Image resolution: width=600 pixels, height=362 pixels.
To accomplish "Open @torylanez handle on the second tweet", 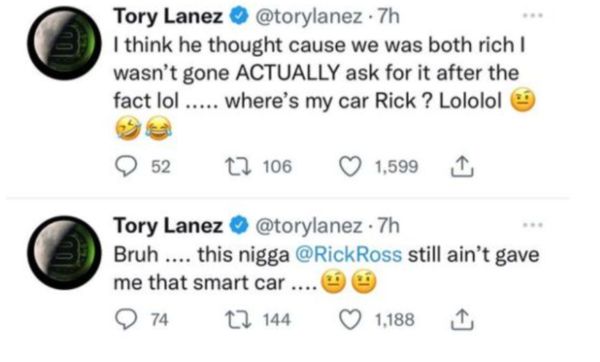I will pyautogui.click(x=308, y=225).
